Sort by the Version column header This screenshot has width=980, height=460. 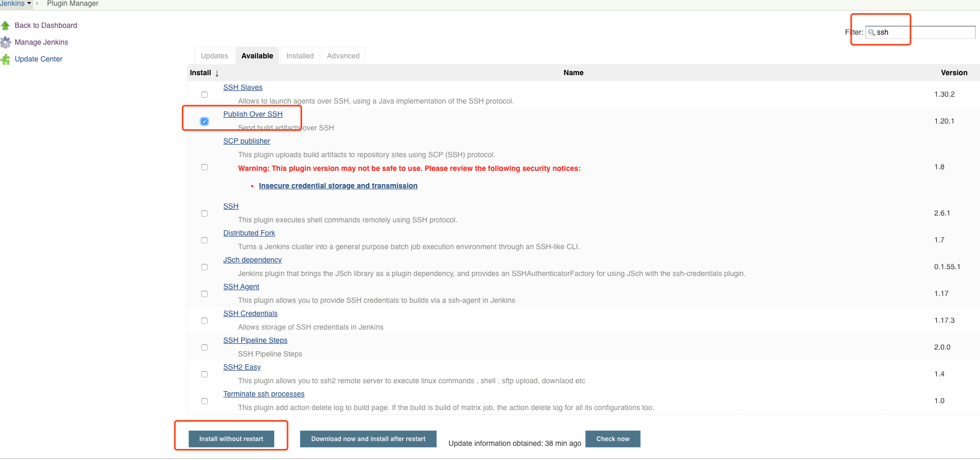coord(954,73)
